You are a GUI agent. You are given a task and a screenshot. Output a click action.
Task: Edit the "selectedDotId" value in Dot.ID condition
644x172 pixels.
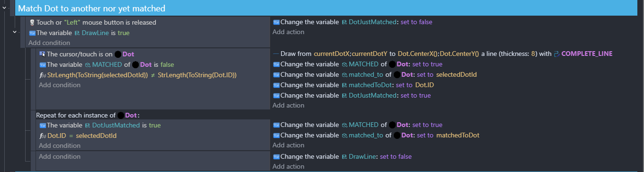pyautogui.click(x=96, y=136)
